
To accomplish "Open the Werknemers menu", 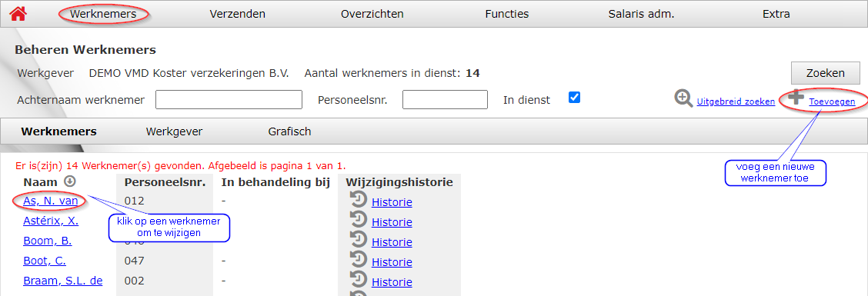I will coord(104,14).
